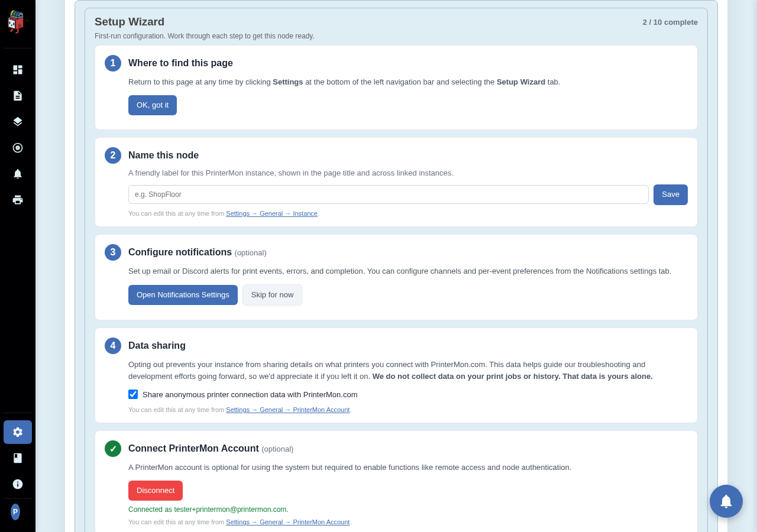Follow Settings → General → Instance link
Image resolution: width=757 pixels, height=532 pixels.
[x=272, y=213]
